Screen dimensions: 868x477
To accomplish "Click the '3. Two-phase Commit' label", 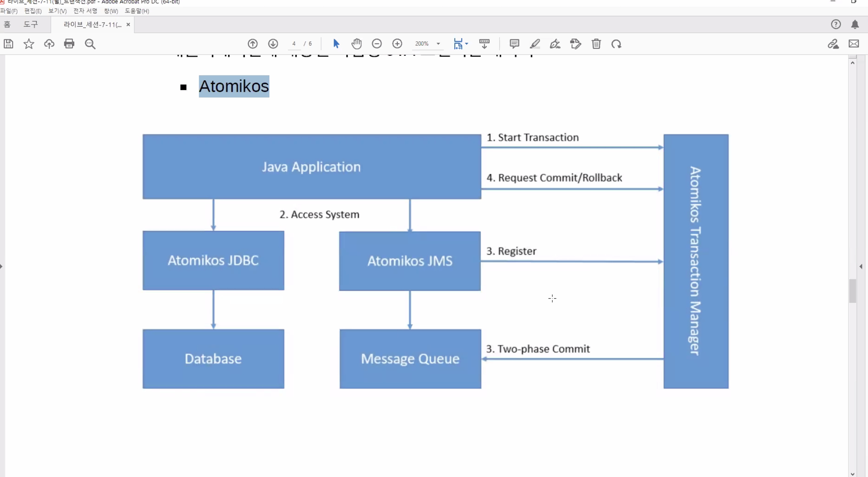I will (x=538, y=349).
